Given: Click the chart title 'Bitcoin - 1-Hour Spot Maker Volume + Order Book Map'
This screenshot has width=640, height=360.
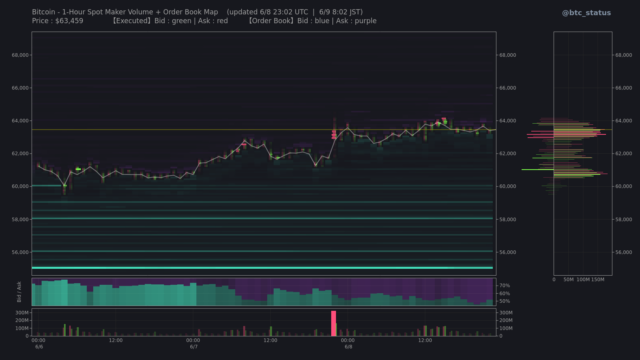Looking at the screenshot, I should coord(125,12).
